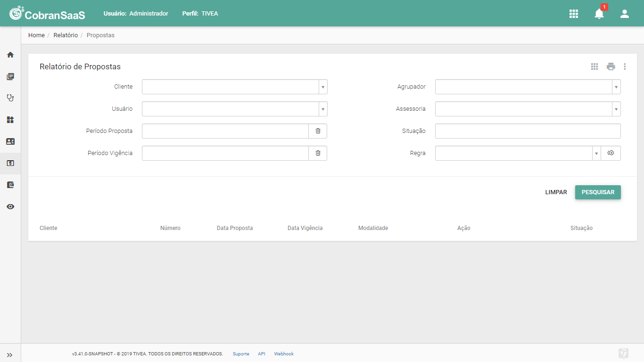Open the money bill sidebar icon

point(10,163)
